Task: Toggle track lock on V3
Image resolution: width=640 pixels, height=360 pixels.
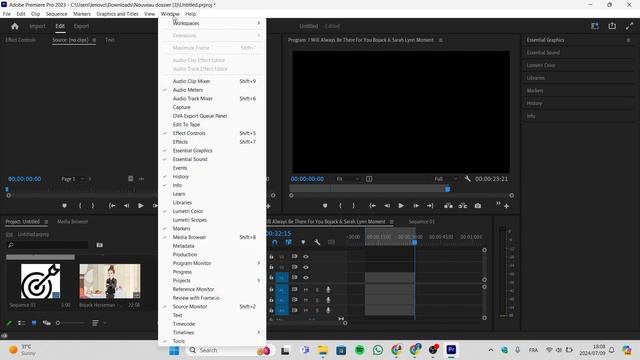Action: pos(271,257)
